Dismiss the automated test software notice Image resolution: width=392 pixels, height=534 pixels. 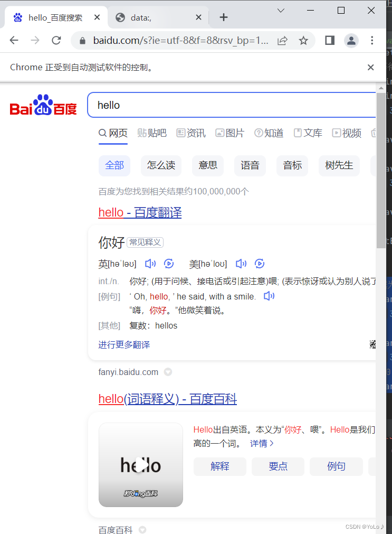point(370,68)
